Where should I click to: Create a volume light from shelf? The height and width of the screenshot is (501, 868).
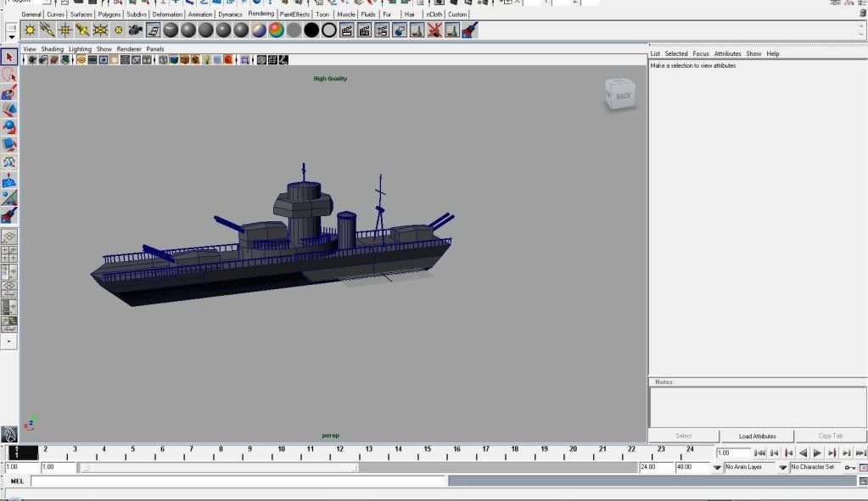[118, 30]
